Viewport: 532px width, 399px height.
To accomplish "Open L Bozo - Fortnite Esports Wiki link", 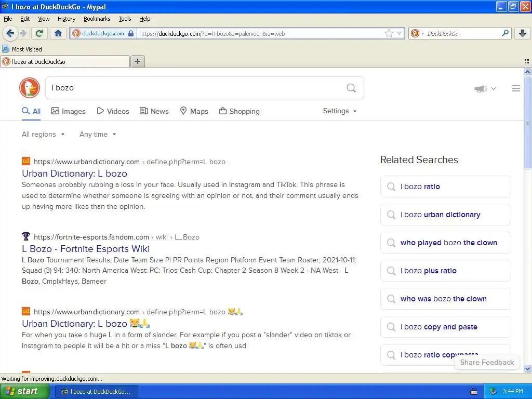I will click(x=86, y=249).
